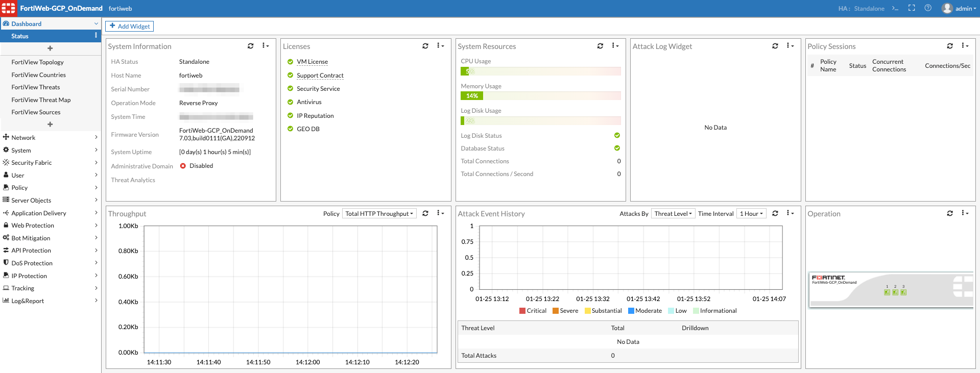Image resolution: width=980 pixels, height=373 pixels.
Task: Expand the Network menu
Action: pyautogui.click(x=50, y=138)
